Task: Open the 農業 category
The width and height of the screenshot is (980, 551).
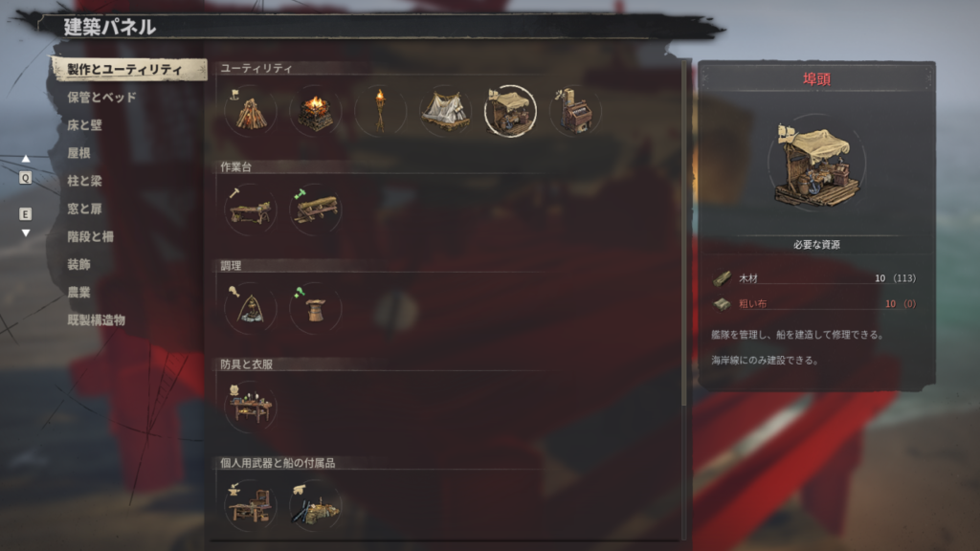Action: [x=78, y=293]
